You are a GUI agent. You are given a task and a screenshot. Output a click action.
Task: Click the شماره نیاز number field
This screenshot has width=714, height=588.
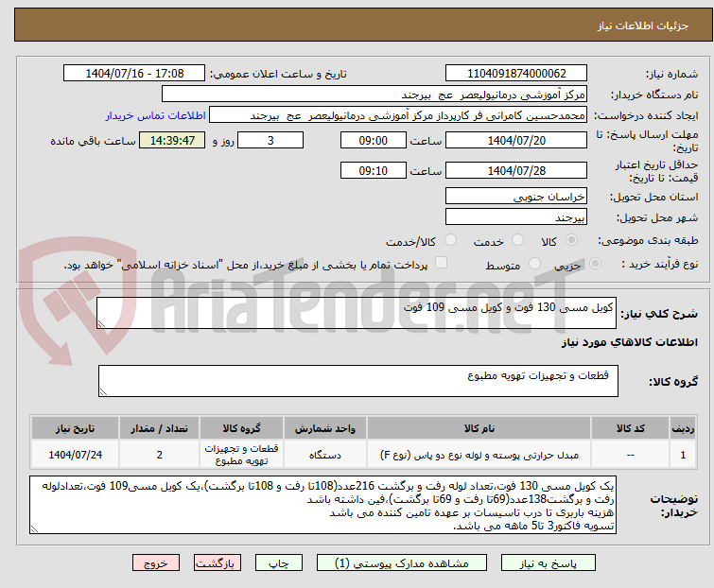[516, 74]
